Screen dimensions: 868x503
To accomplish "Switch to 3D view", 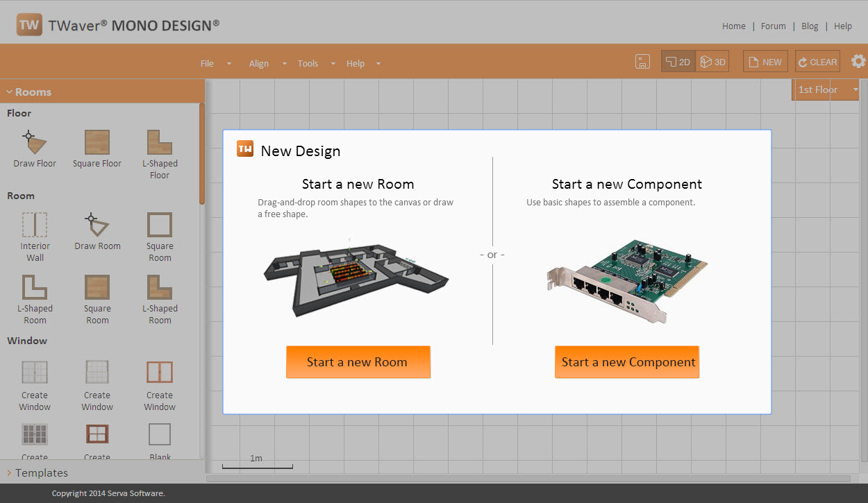I will (x=712, y=62).
